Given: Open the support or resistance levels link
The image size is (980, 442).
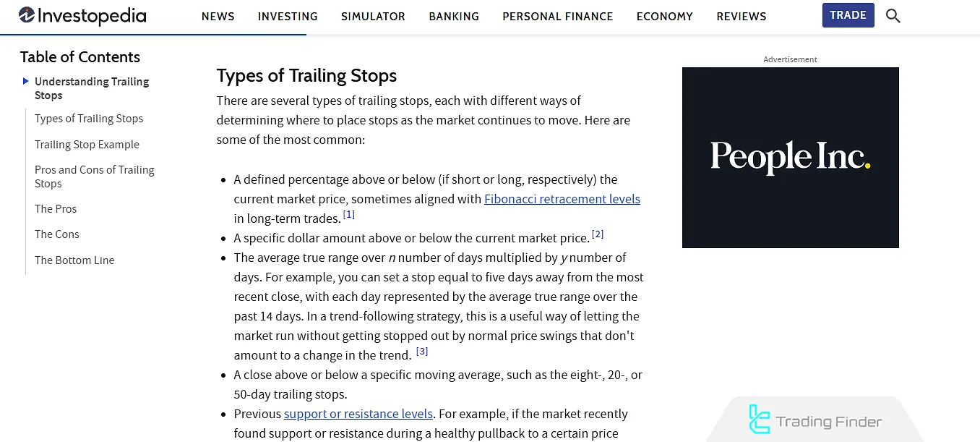Looking at the screenshot, I should (x=358, y=414).
